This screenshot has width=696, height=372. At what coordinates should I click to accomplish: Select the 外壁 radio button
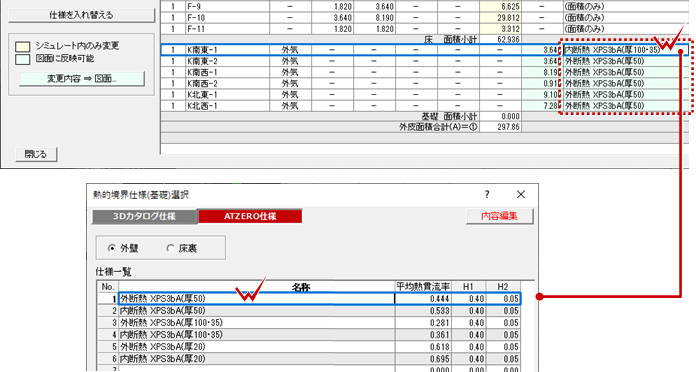click(x=112, y=248)
